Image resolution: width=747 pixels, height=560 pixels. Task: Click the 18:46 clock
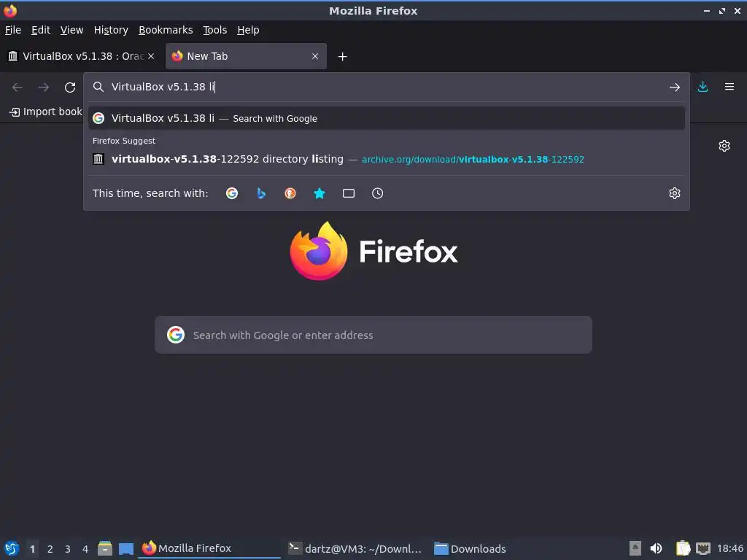pyautogui.click(x=729, y=548)
